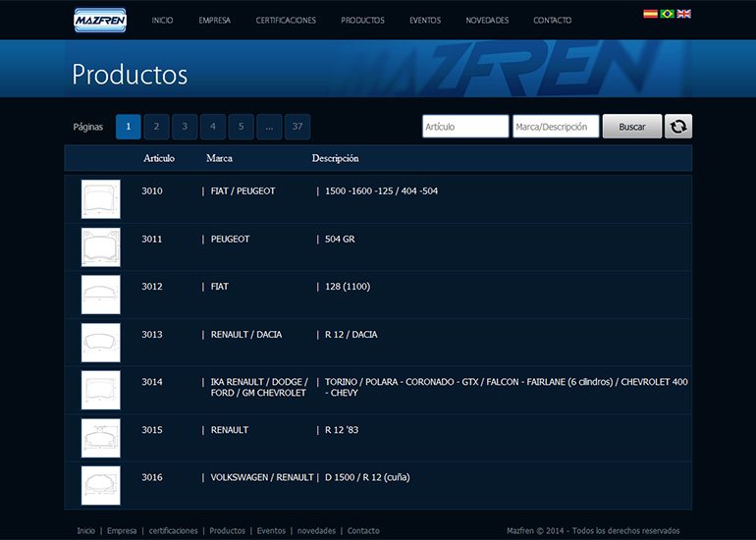Click the RENAULT / DACIA brand cell
Image resolution: width=756 pixels, height=540 pixels.
coord(246,335)
